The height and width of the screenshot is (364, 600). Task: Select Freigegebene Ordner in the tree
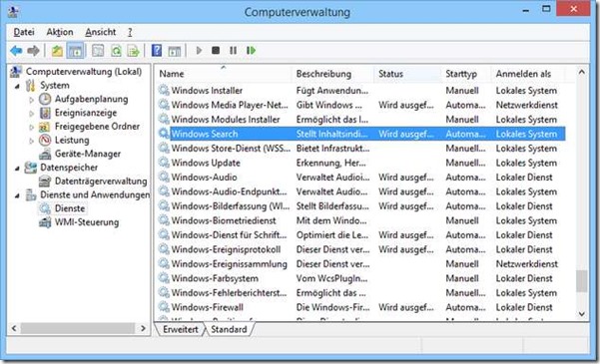pyautogui.click(x=97, y=127)
